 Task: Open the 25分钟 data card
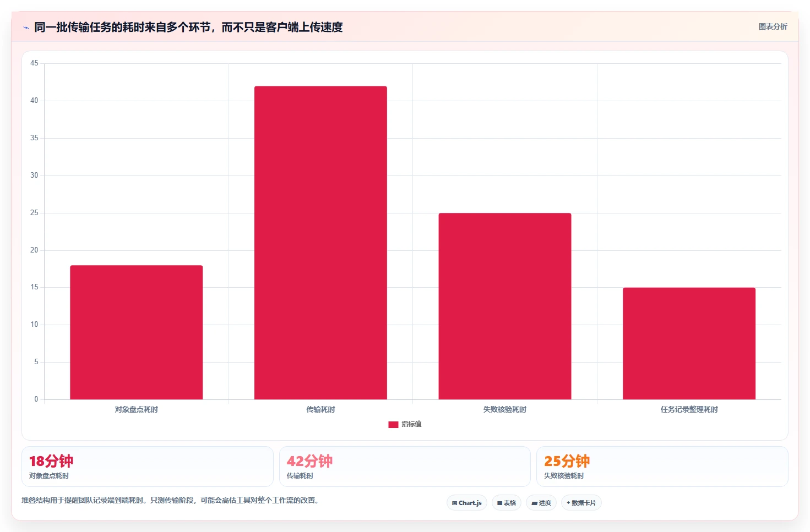pos(662,467)
